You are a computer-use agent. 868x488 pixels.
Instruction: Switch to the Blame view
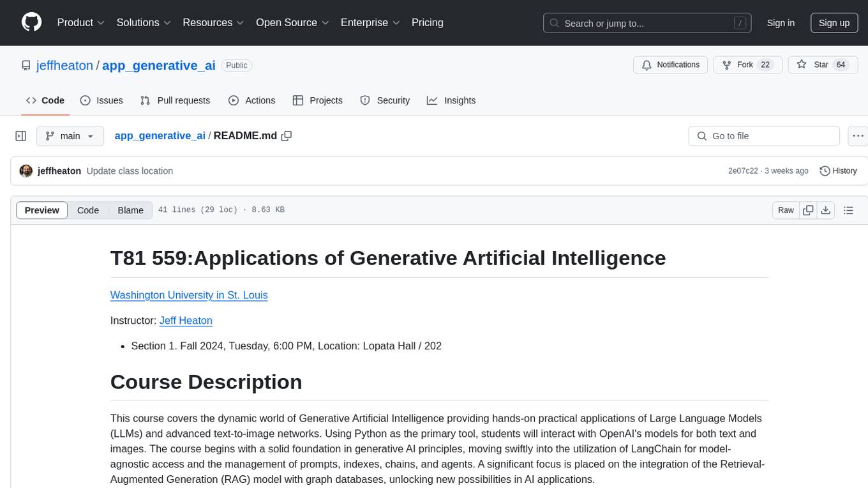click(130, 210)
